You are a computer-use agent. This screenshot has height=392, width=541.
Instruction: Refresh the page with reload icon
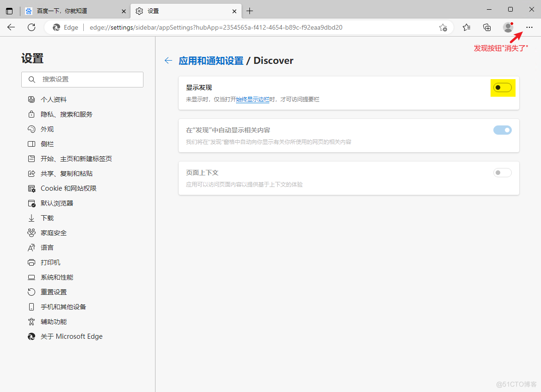pos(31,27)
